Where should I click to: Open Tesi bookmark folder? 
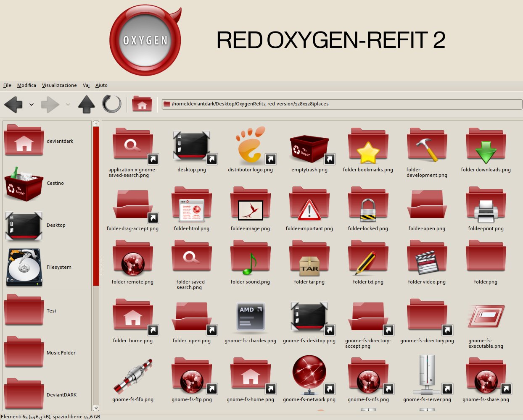click(30, 310)
